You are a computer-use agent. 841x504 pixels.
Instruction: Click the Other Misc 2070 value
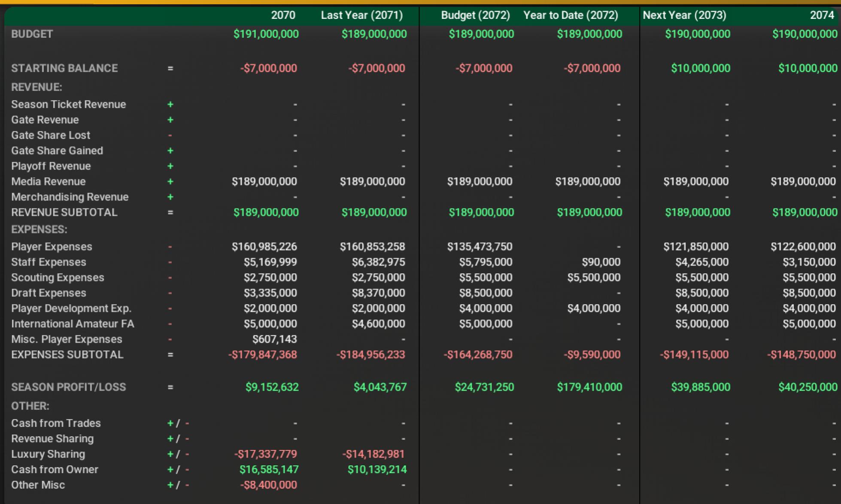[x=268, y=485]
